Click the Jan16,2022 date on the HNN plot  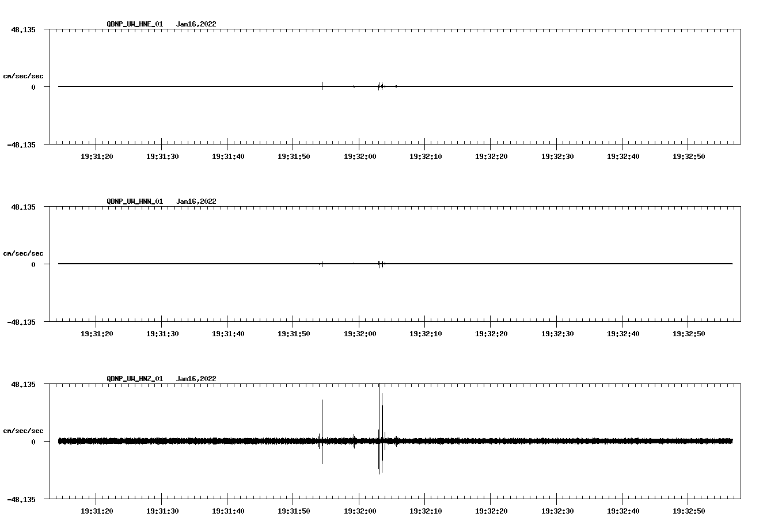196,202
